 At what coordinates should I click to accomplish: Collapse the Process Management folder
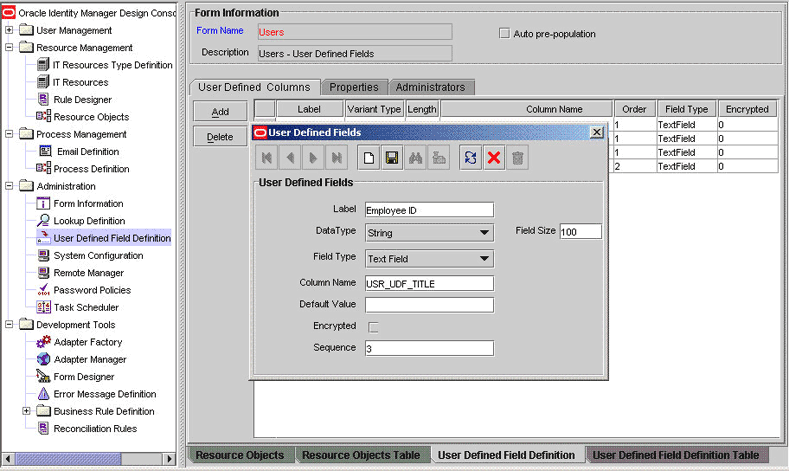click(x=9, y=134)
